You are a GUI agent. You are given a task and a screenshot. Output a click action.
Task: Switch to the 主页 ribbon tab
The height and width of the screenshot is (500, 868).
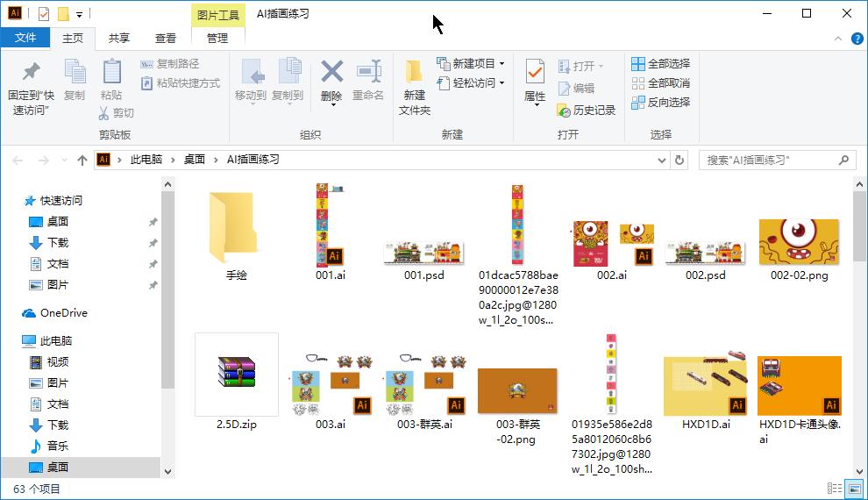[73, 39]
